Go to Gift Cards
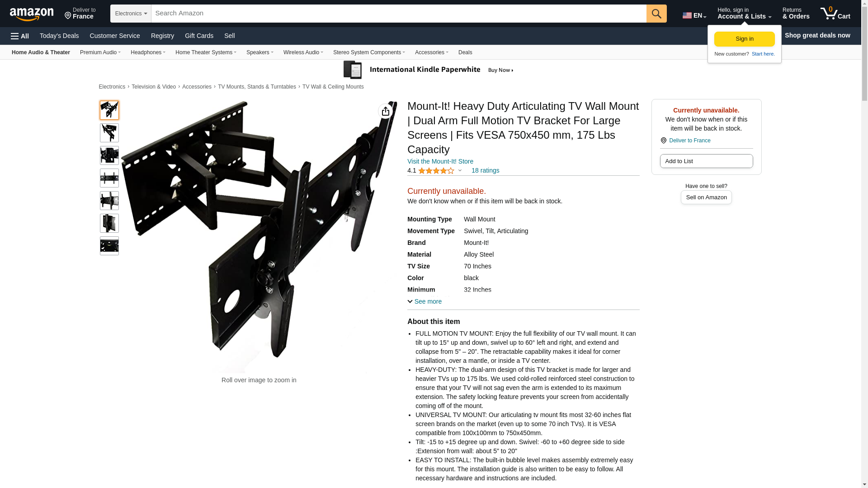This screenshot has height=488, width=868. pos(199,36)
